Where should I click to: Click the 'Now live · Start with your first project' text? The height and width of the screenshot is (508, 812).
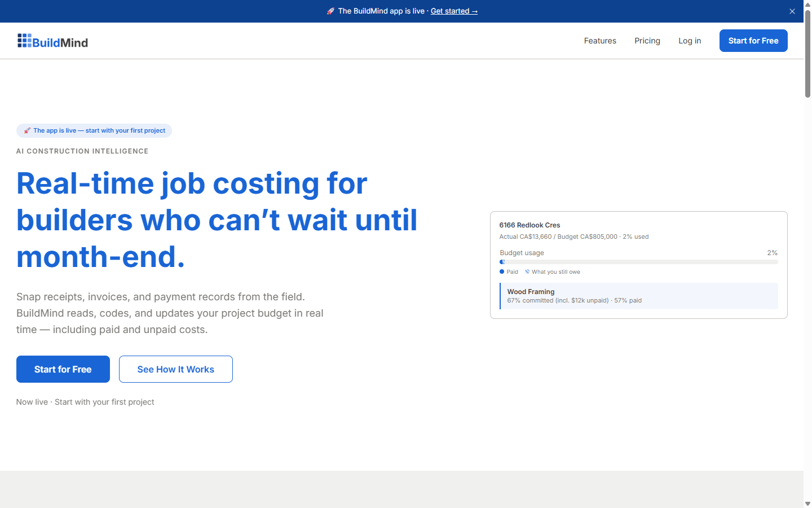[85, 402]
